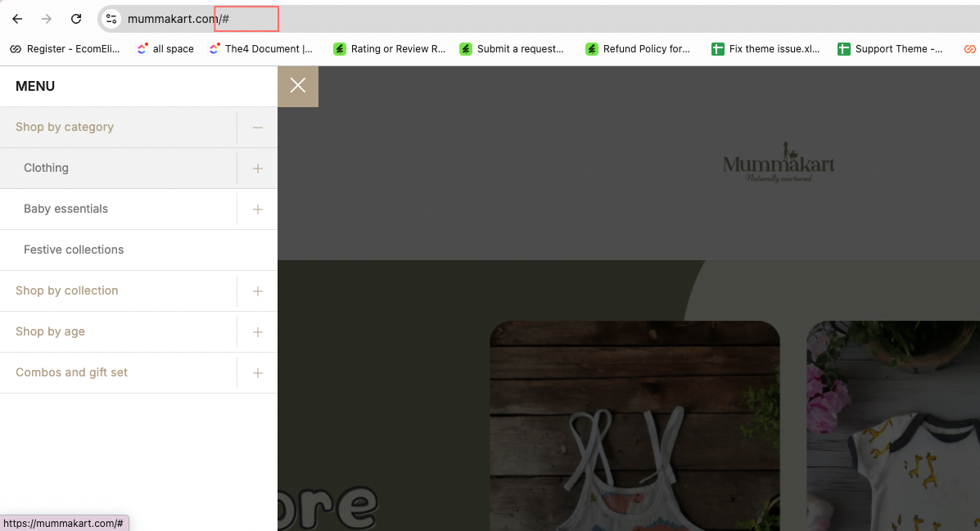Open site information icon in address bar
Screen dimensions: 980x531
(111, 19)
